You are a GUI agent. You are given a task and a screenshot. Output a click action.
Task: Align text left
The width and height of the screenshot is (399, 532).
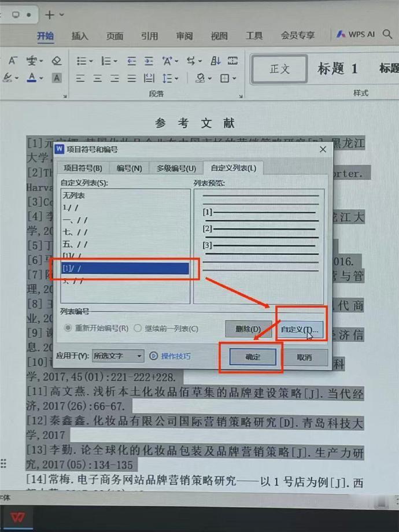click(80, 79)
